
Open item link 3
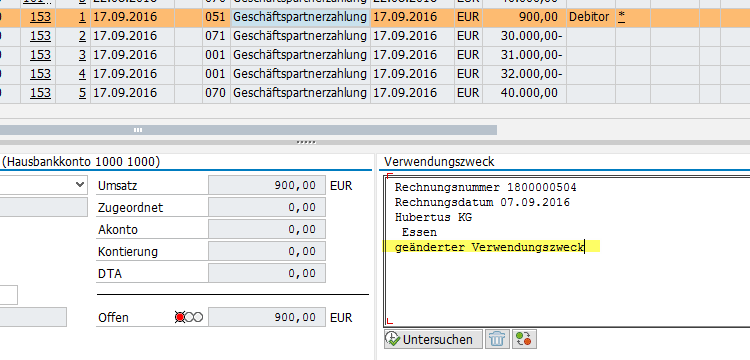point(82,55)
